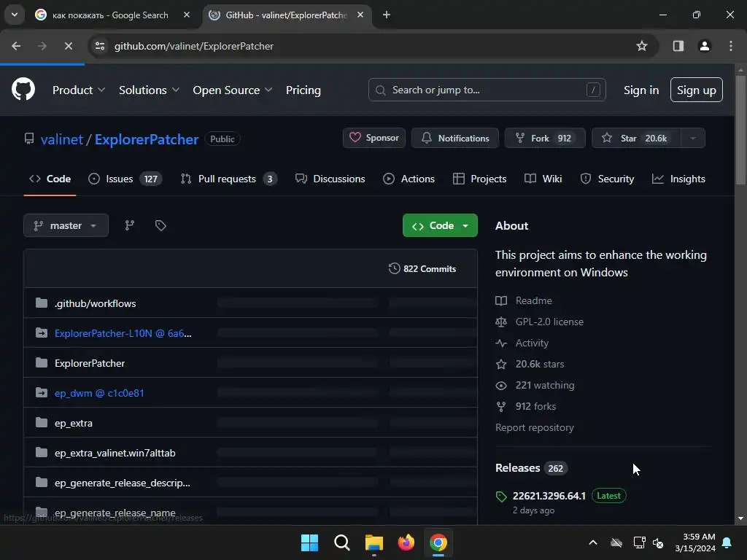The image size is (747, 560).
Task: Open ExplorerPatcher-L10N submodule link
Action: 123,333
